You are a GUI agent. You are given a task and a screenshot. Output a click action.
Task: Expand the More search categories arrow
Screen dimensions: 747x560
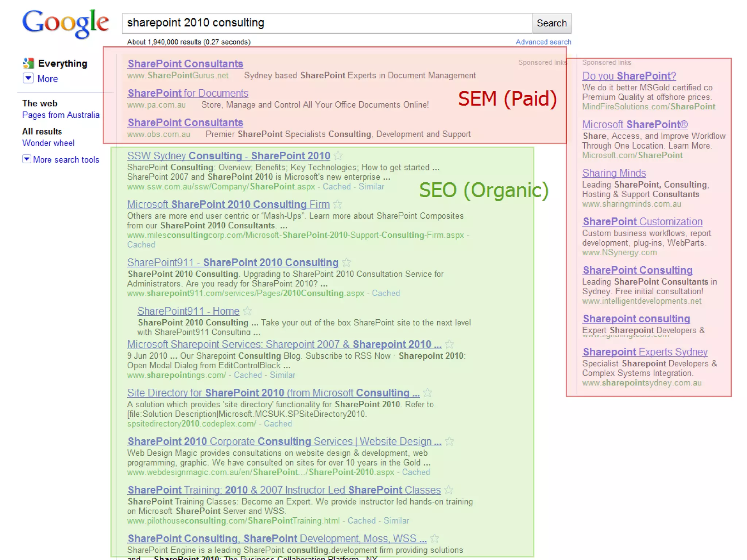tap(28, 78)
